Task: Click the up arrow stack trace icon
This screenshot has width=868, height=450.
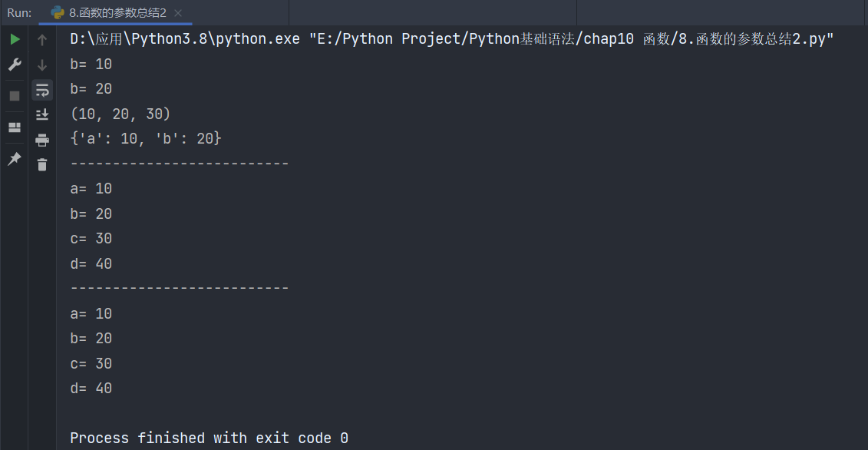Action: point(42,39)
